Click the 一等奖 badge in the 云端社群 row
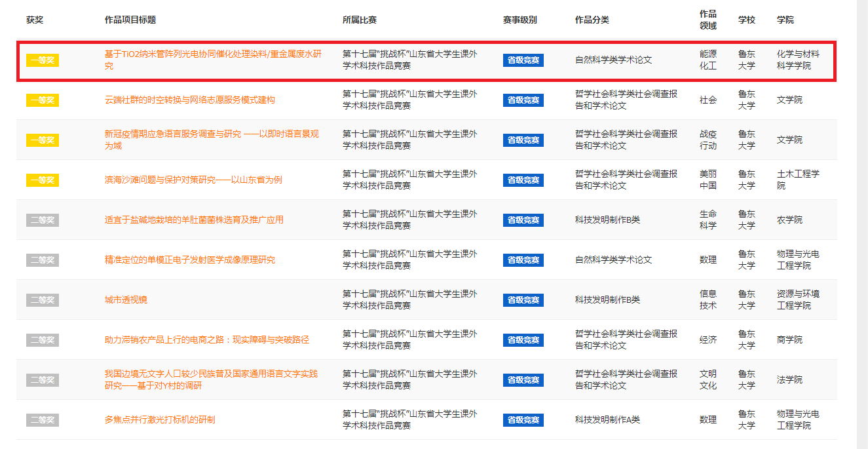 (x=43, y=100)
